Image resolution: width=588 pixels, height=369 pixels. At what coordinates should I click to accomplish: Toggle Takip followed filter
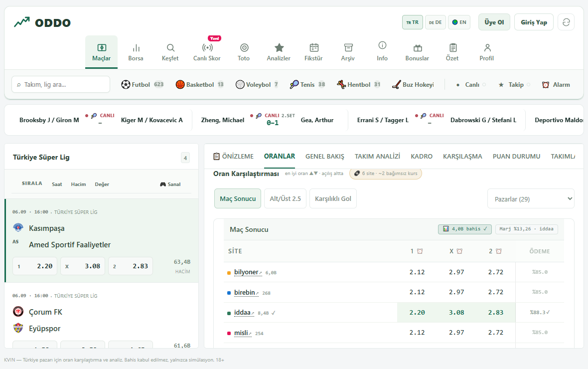[514, 85]
